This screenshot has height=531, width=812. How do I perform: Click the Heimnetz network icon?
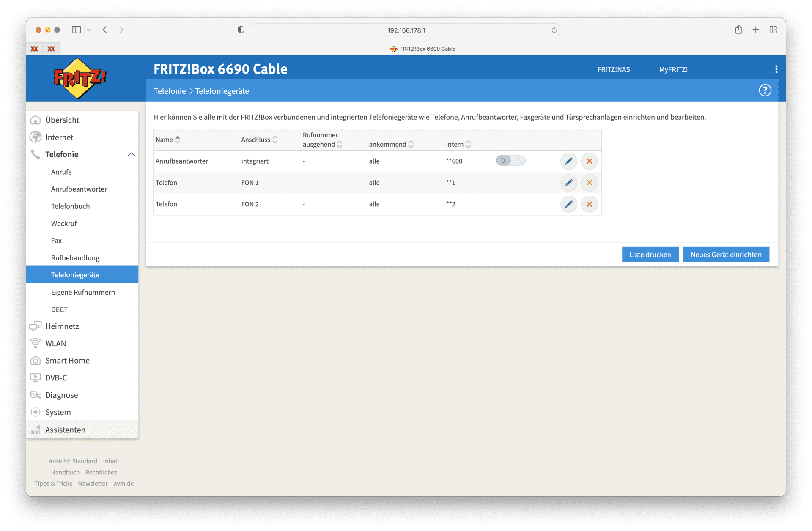(36, 326)
